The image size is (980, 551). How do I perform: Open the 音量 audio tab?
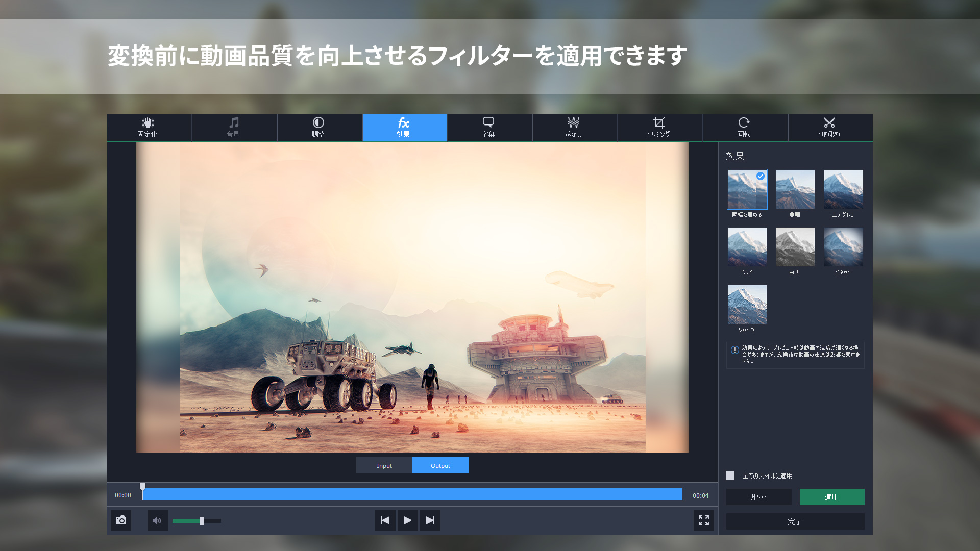[x=234, y=128]
